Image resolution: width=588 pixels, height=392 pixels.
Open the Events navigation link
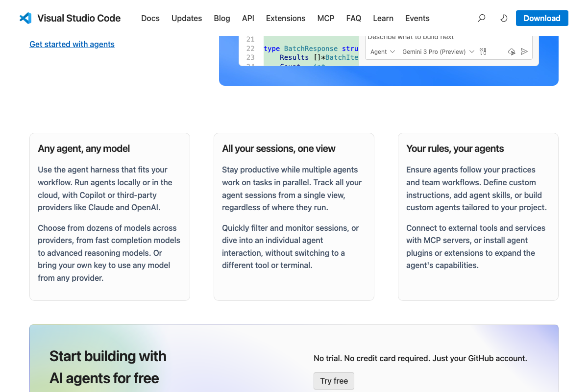417,18
